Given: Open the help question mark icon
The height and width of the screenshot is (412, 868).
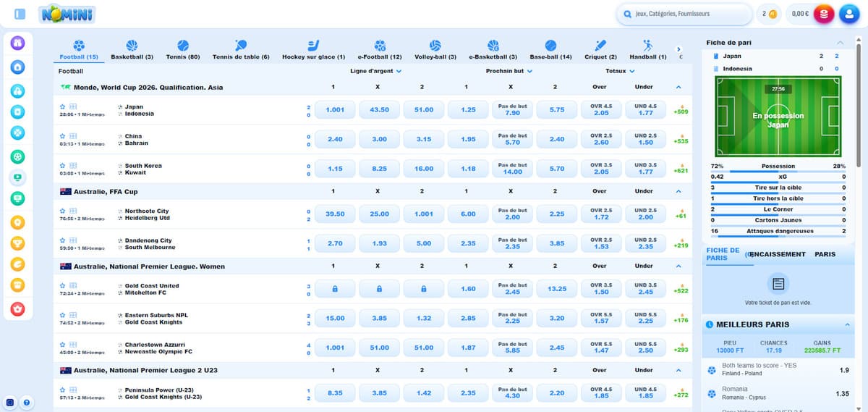Looking at the screenshot, I should point(27,402).
